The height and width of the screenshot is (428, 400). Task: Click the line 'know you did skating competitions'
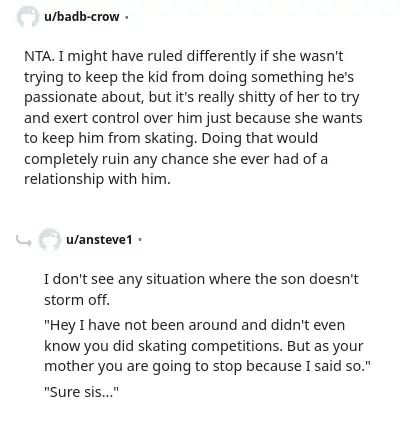click(204, 346)
